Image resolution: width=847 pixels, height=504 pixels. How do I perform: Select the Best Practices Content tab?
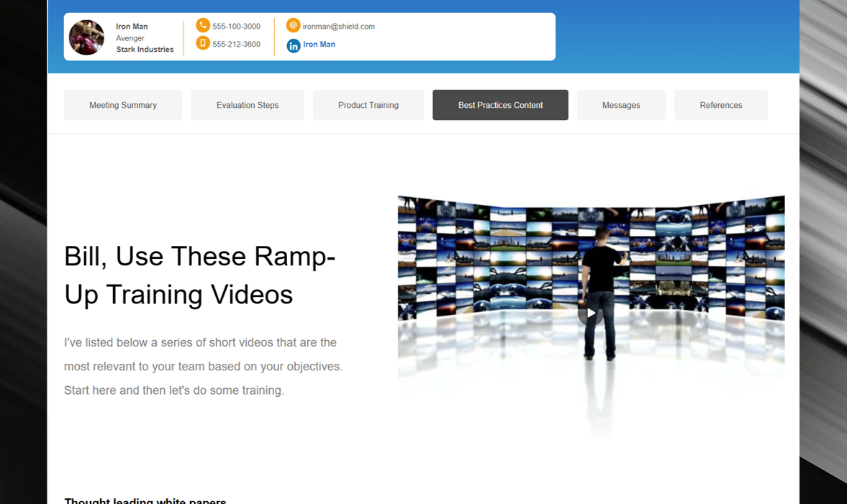click(500, 105)
